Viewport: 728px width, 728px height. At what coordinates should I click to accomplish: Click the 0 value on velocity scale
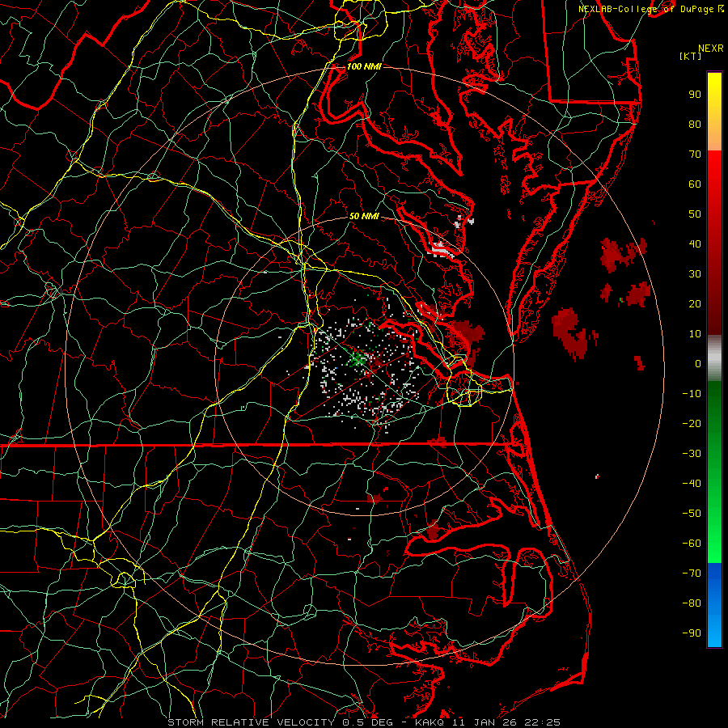coord(698,363)
